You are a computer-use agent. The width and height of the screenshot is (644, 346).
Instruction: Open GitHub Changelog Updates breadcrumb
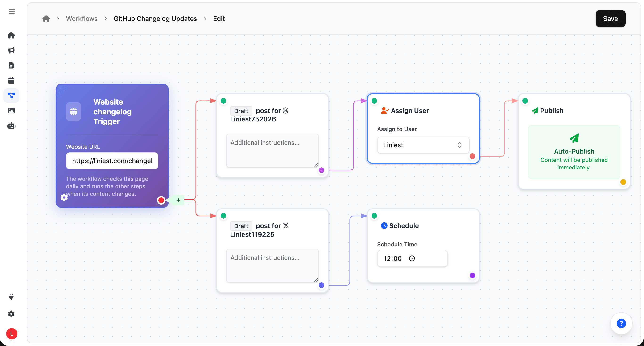[155, 19]
